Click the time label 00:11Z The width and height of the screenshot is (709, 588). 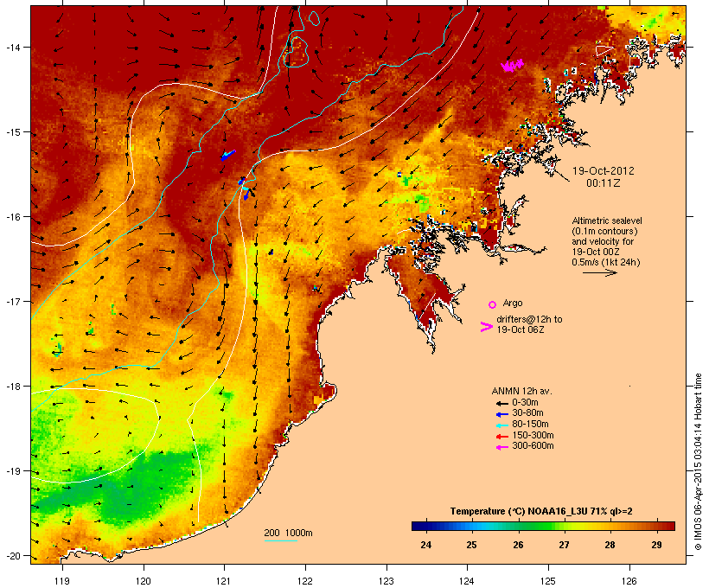pyautogui.click(x=604, y=182)
